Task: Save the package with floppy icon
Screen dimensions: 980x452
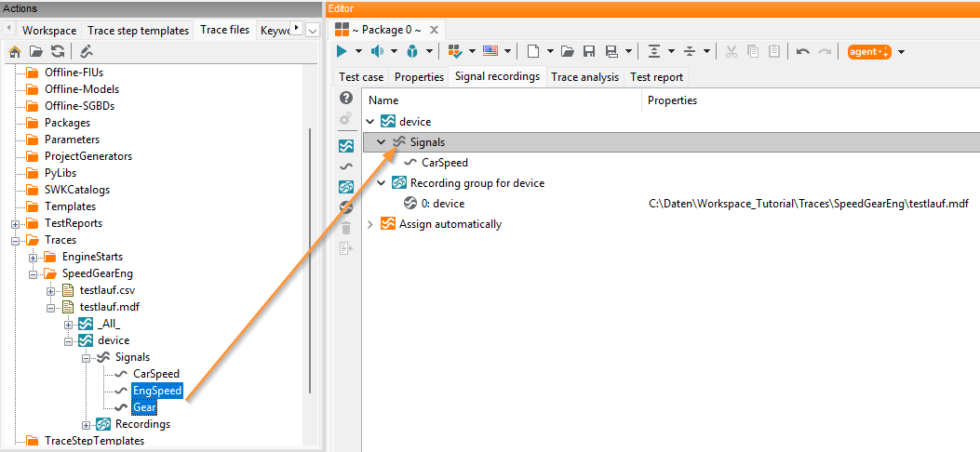Action: [589, 51]
